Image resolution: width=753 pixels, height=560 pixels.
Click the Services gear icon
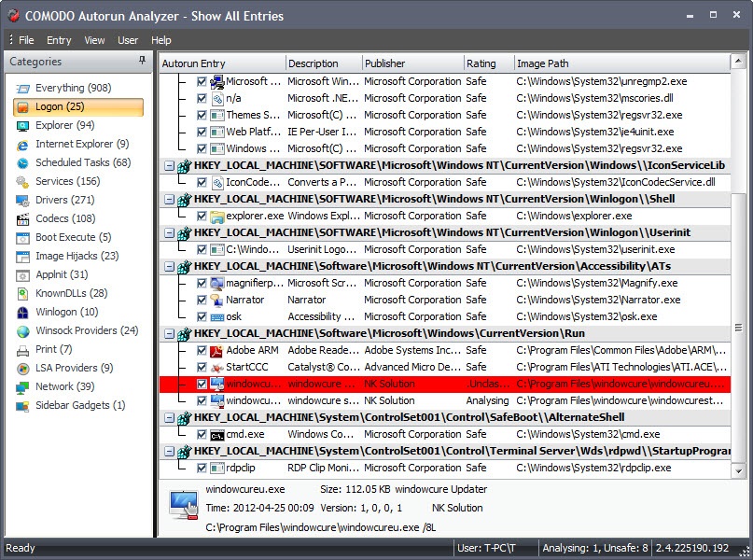pos(22,182)
